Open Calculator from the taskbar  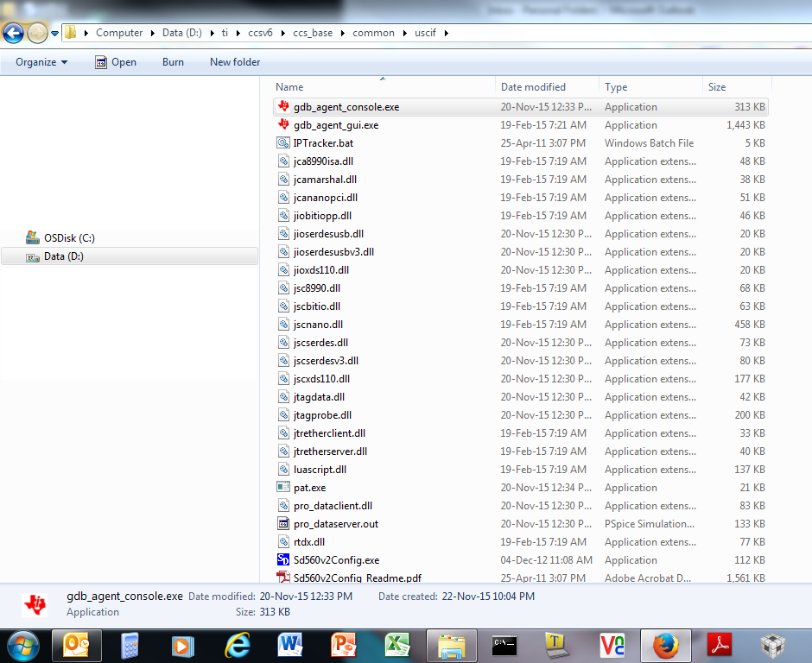click(x=130, y=646)
